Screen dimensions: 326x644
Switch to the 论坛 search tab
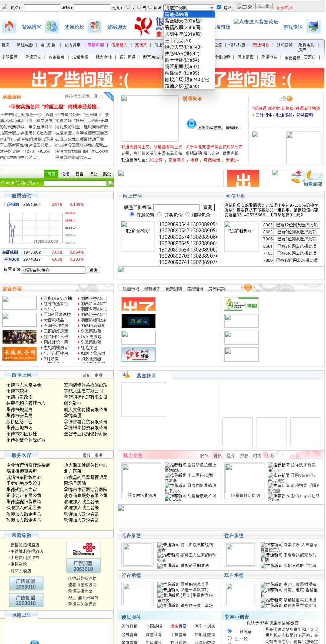[x=65, y=174]
